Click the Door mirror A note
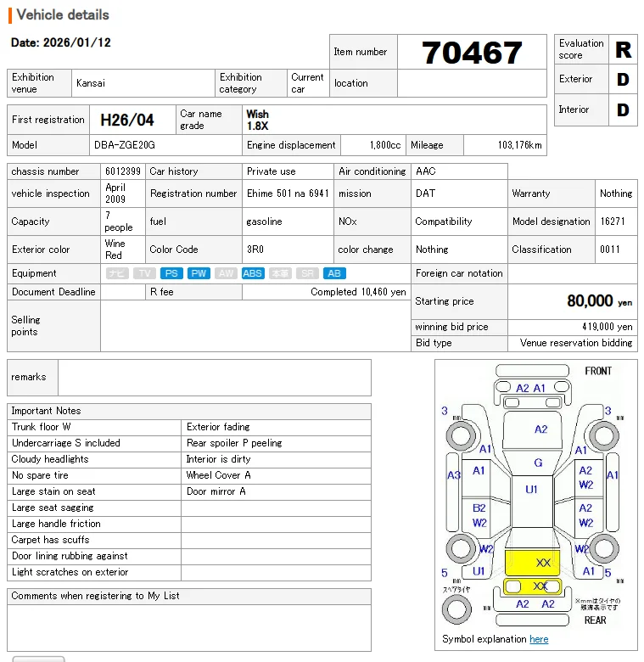The height and width of the screenshot is (662, 644). [x=216, y=491]
